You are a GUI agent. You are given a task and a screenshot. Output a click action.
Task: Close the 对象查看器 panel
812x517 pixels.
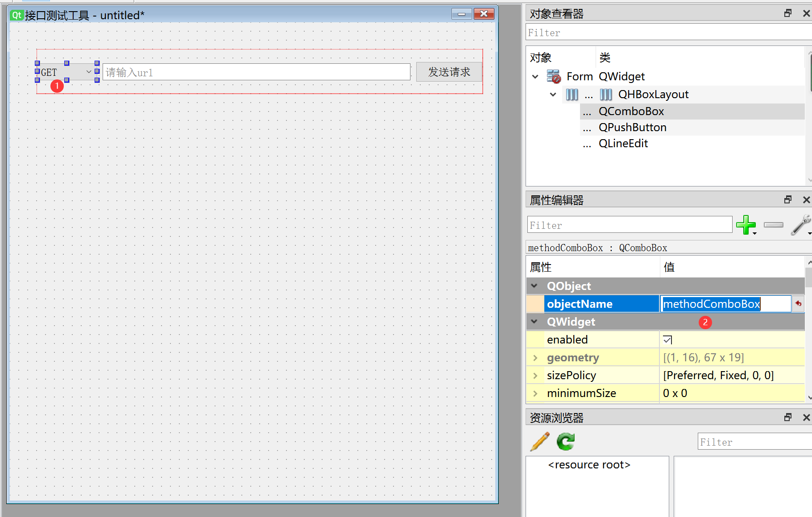tap(806, 13)
